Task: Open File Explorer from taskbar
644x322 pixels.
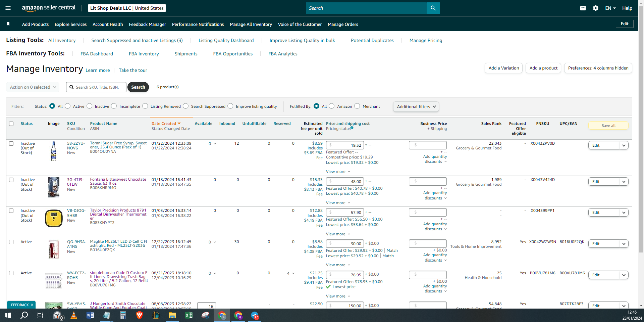Action: (172, 316)
